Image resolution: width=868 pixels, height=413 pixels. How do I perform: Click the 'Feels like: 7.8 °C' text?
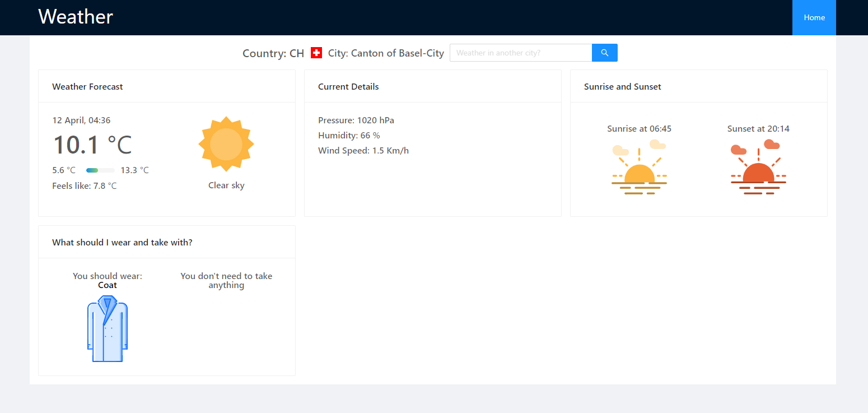85,185
